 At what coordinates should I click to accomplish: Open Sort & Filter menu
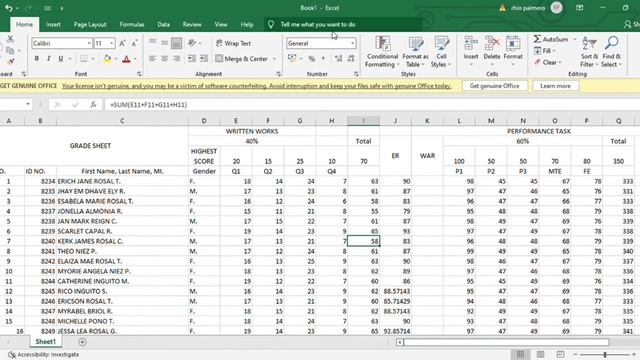(x=589, y=52)
